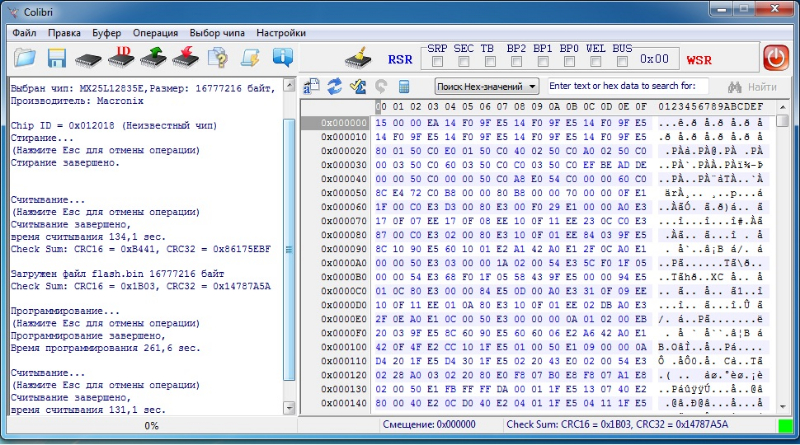The image size is (800, 445).
Task: Click the 'Смещение: 0x000000' status bar entry
Action: click(429, 425)
